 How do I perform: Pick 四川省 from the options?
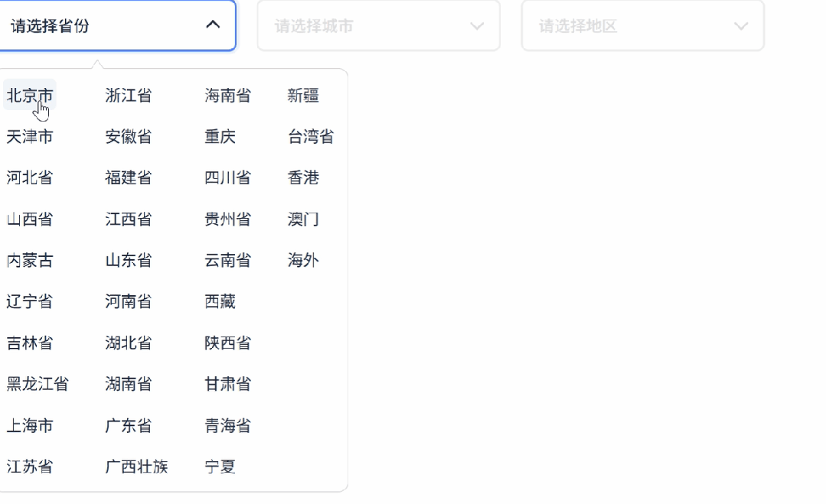228,177
